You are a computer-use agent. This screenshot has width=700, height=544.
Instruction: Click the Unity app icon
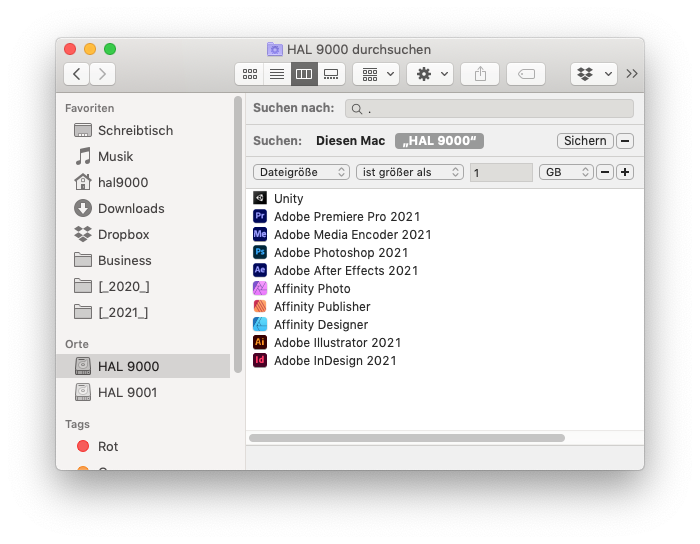tap(260, 199)
